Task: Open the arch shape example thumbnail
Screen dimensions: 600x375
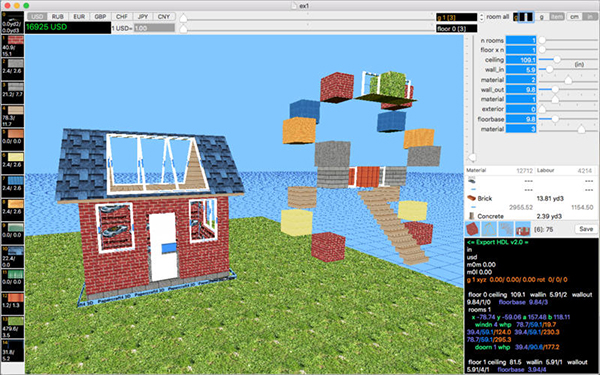Action: point(489,229)
